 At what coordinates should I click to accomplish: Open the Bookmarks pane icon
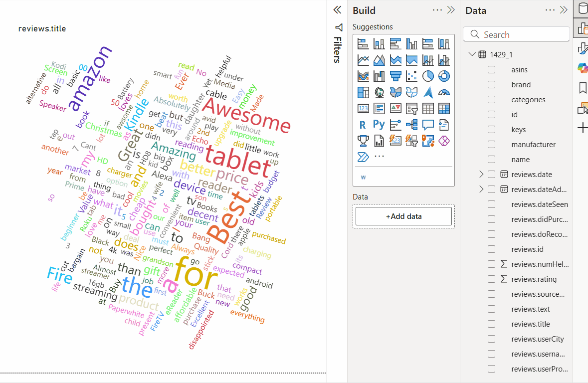click(x=582, y=88)
